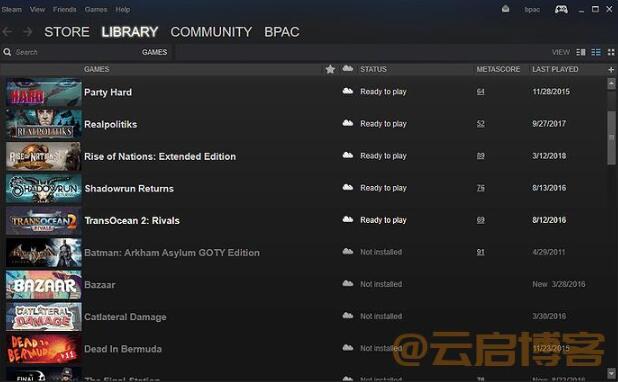Switch to the COMMUNITY tab
Viewport: 618px width, 382px height.
pos(211,32)
